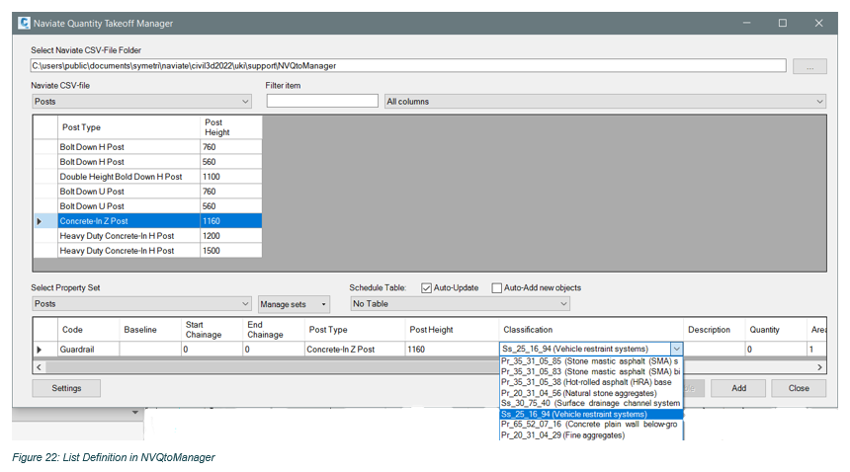Choose Pr_35_31_05_38 Hot-rolled asphalt option
The height and width of the screenshot is (472, 850).
591,382
